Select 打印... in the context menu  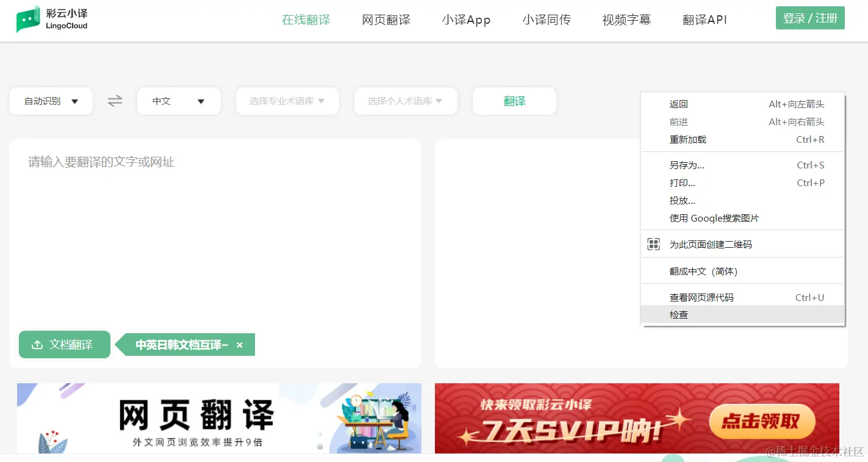click(742, 183)
